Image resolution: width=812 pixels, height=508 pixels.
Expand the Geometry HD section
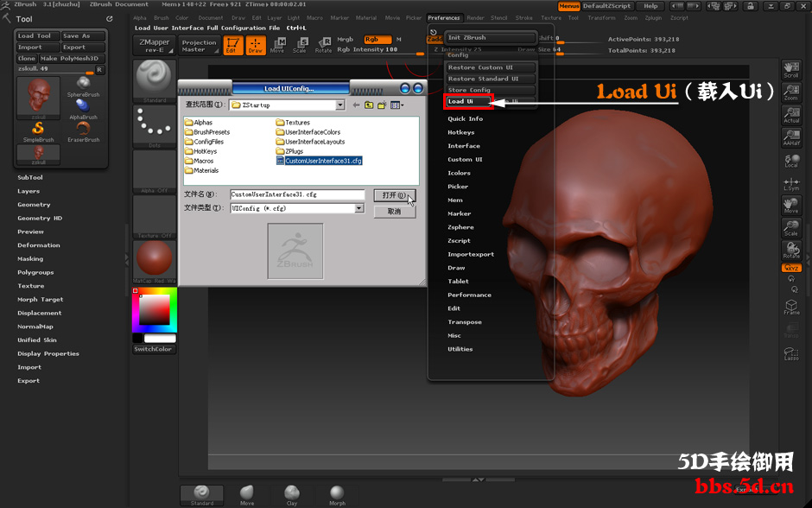(40, 218)
